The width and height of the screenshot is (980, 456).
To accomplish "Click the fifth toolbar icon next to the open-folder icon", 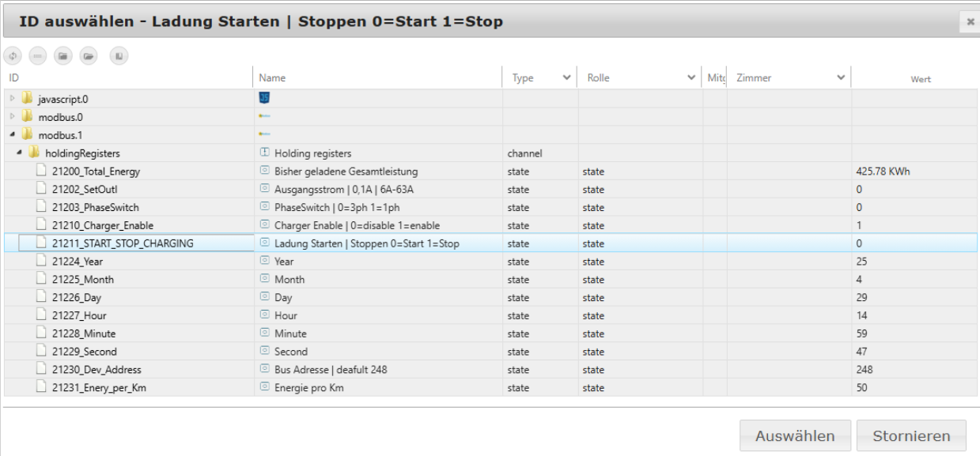I will click(x=119, y=55).
